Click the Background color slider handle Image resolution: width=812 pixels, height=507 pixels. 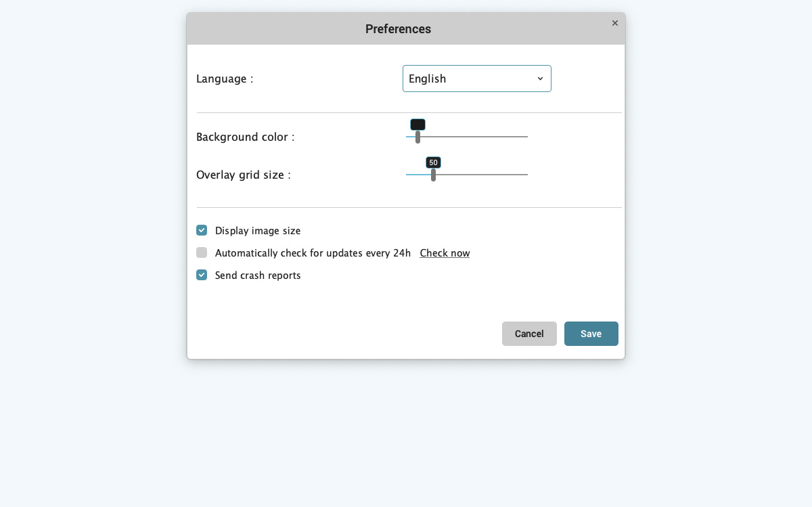click(418, 137)
